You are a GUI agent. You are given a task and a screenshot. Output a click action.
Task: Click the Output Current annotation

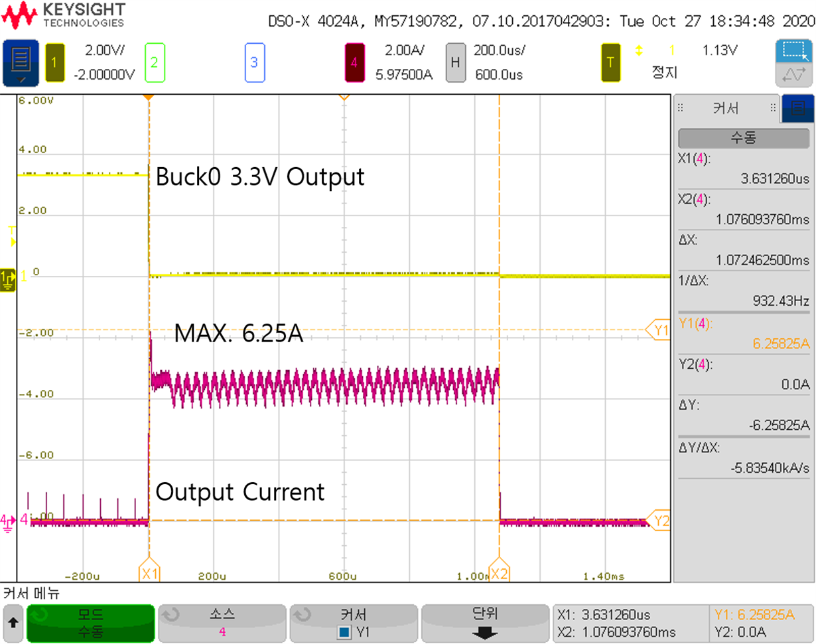[x=240, y=492]
